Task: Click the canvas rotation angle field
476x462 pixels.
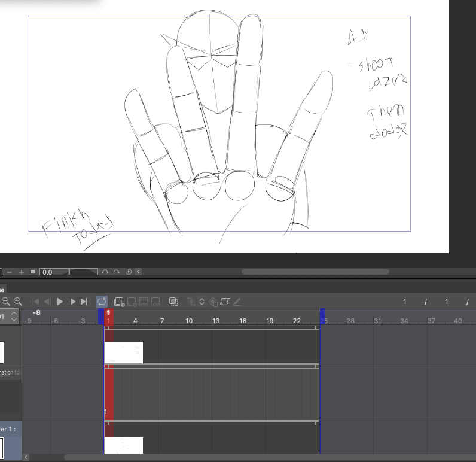Action: click(53, 272)
